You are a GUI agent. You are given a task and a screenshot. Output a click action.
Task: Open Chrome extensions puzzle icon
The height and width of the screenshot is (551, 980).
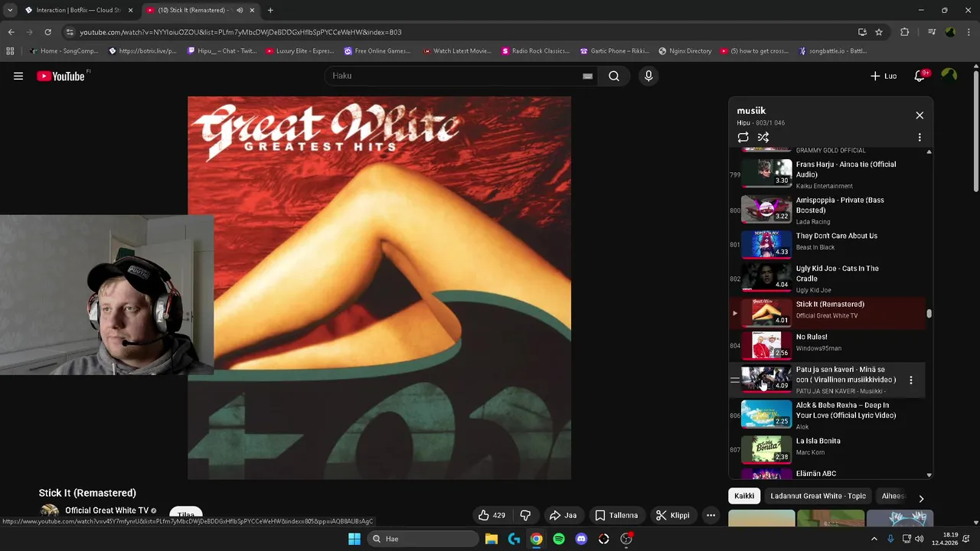point(905,32)
